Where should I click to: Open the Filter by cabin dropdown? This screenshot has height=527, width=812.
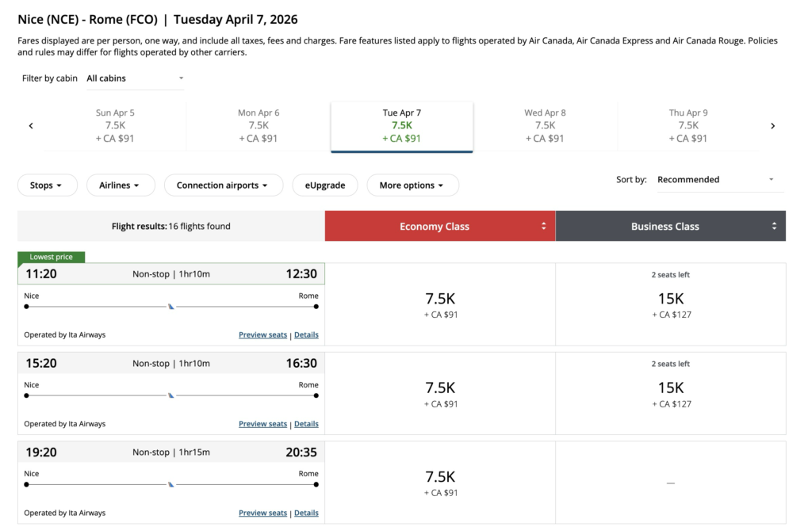(135, 78)
